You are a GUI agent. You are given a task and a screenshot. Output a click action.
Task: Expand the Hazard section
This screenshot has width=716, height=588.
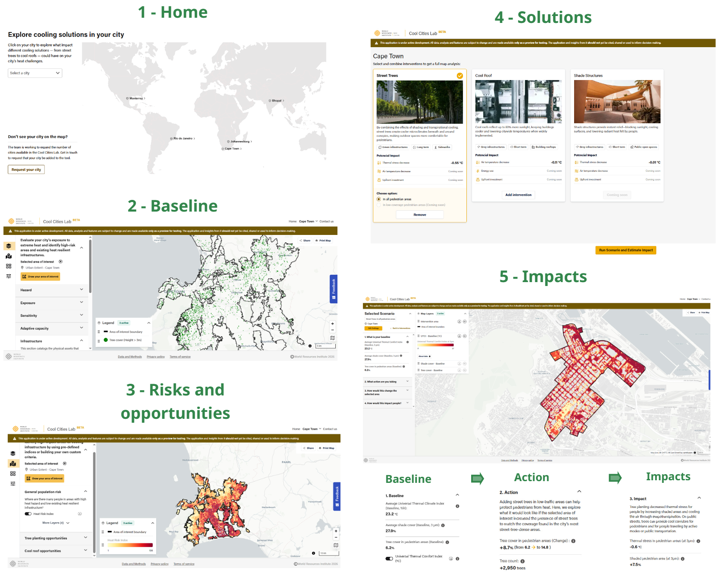(51, 290)
